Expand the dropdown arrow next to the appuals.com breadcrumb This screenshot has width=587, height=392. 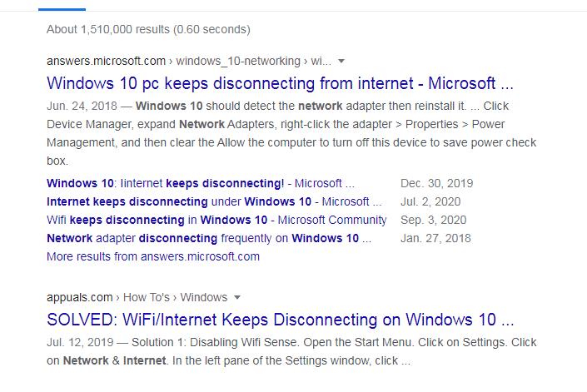point(237,298)
